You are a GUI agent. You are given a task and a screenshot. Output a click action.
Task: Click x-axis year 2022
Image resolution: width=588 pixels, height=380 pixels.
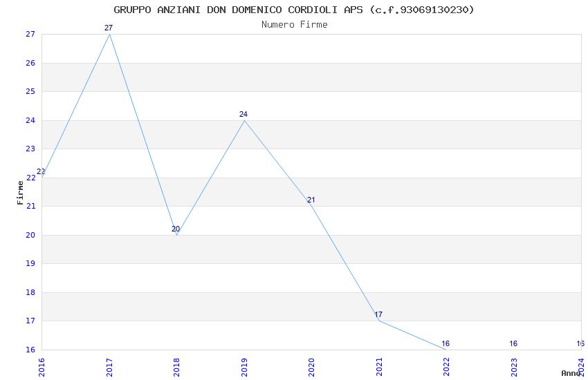[x=446, y=368]
